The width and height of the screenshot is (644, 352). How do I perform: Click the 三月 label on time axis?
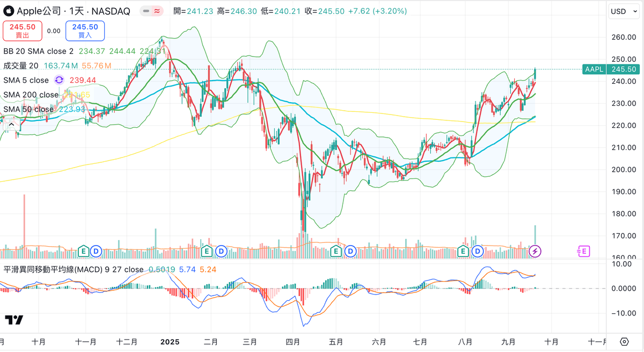coord(250,341)
